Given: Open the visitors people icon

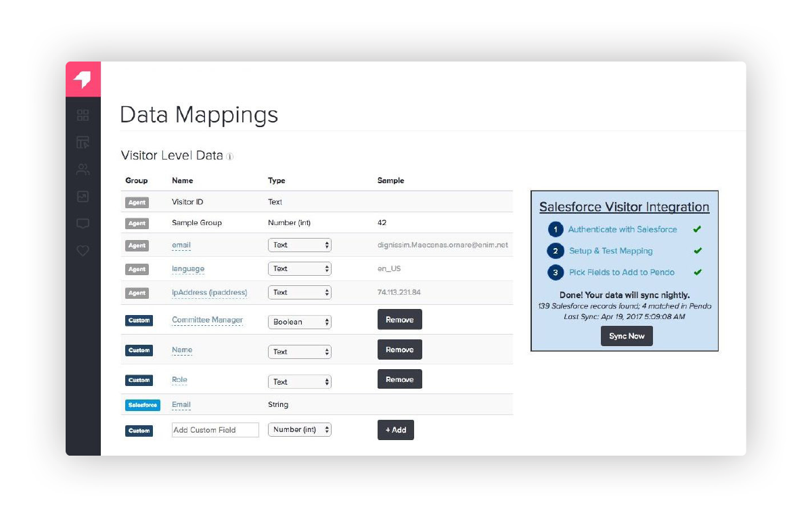Looking at the screenshot, I should point(83,170).
